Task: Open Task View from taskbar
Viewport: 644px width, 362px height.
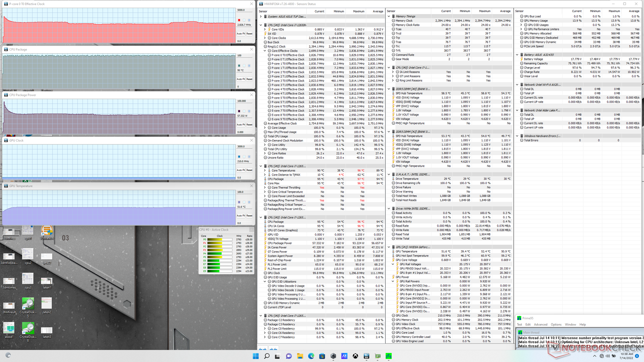Action: click(x=278, y=356)
